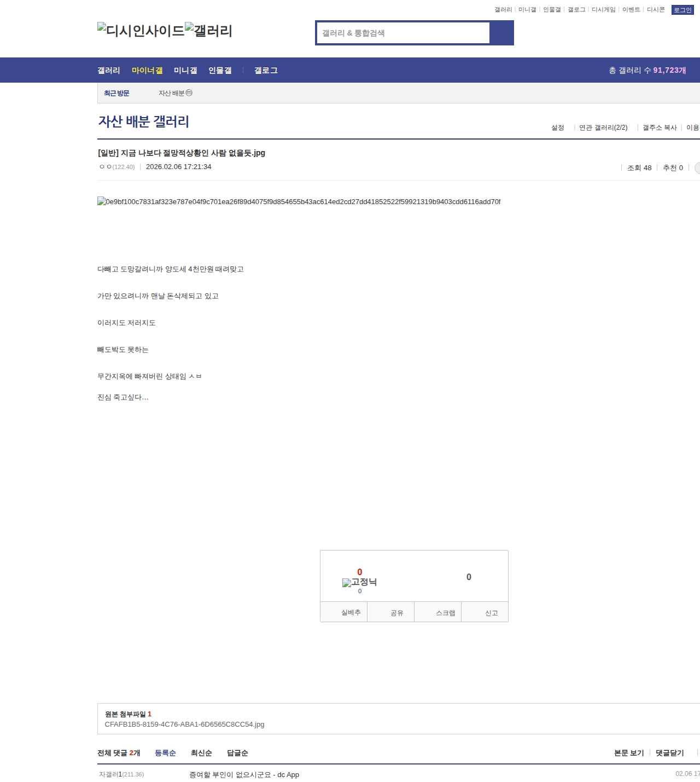This screenshot has height=782, width=700.
Task: Select 갤러리 in the blue navigation bar
Action: pyautogui.click(x=109, y=71)
